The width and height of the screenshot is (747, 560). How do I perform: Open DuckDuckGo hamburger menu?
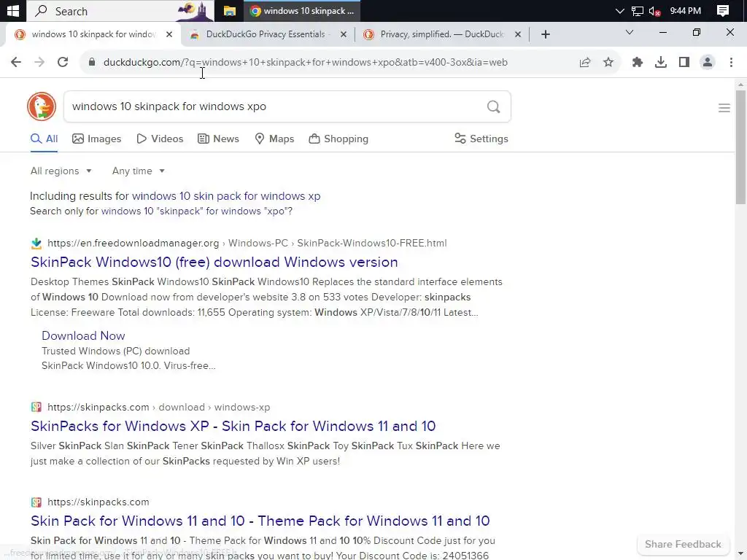tap(724, 108)
